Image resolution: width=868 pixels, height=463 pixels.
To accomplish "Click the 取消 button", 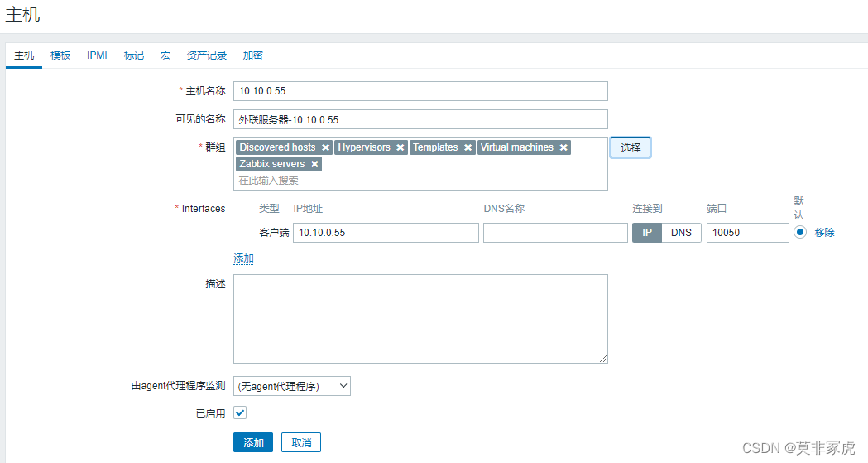I will [x=301, y=442].
